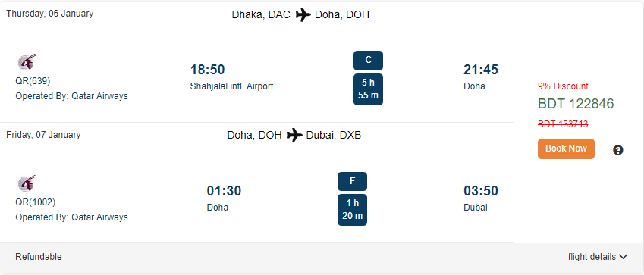Viewport: 644px width, 275px height.
Task: Click flight number QR(1002)
Action: pos(36,202)
